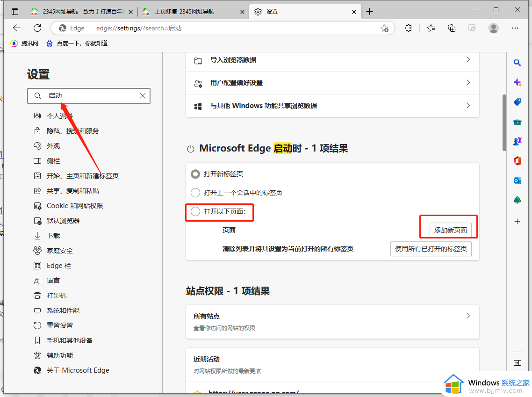Open 百度一下，你就知道 bookmark
The width and height of the screenshot is (532, 397).
point(77,43)
